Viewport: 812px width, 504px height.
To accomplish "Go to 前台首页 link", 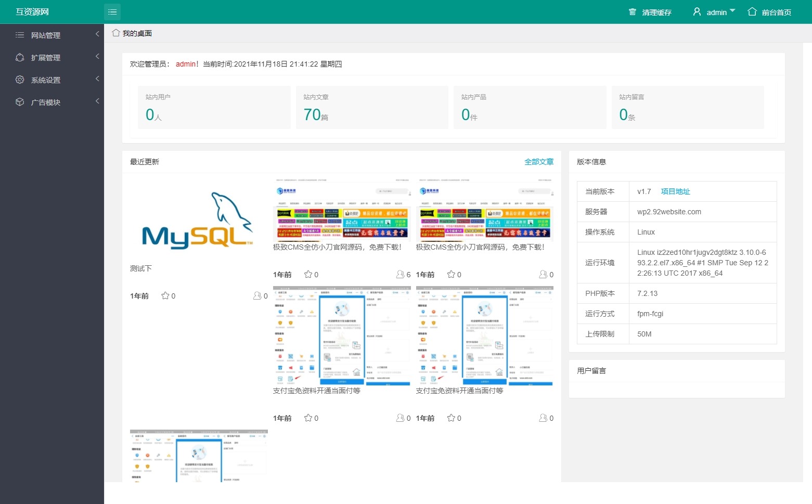I will click(777, 12).
